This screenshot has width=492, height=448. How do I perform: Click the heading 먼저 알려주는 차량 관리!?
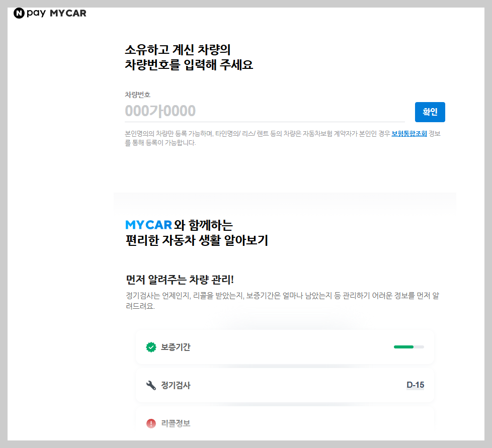pos(180,280)
